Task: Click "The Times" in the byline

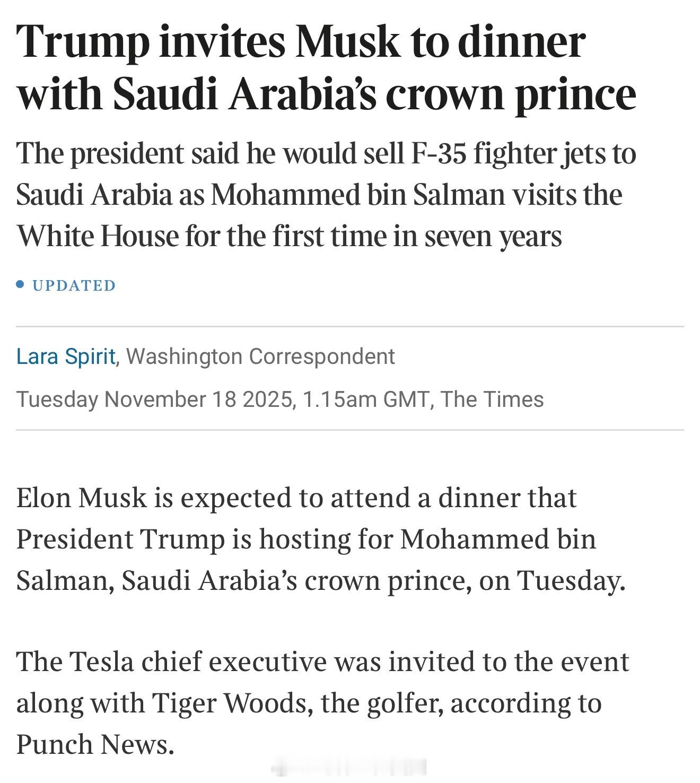Action: point(492,399)
